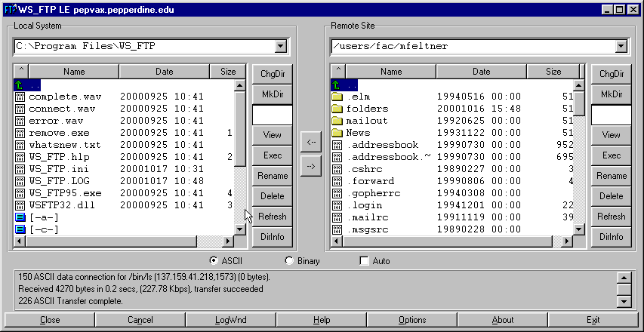Click the file icon beside .gopherrc
Screen dimensions: 644x332
coord(337,193)
